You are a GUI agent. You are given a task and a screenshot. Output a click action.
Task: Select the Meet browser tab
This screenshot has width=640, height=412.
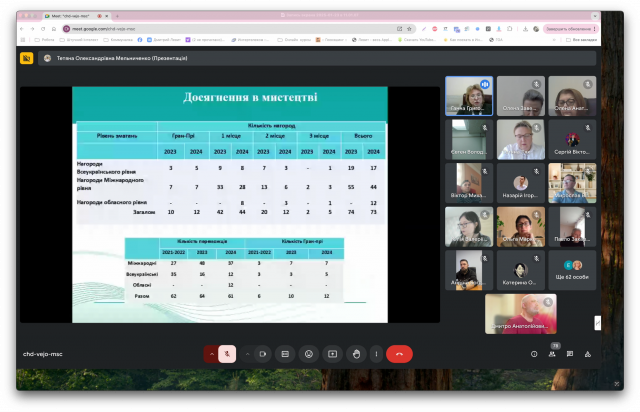pos(70,16)
